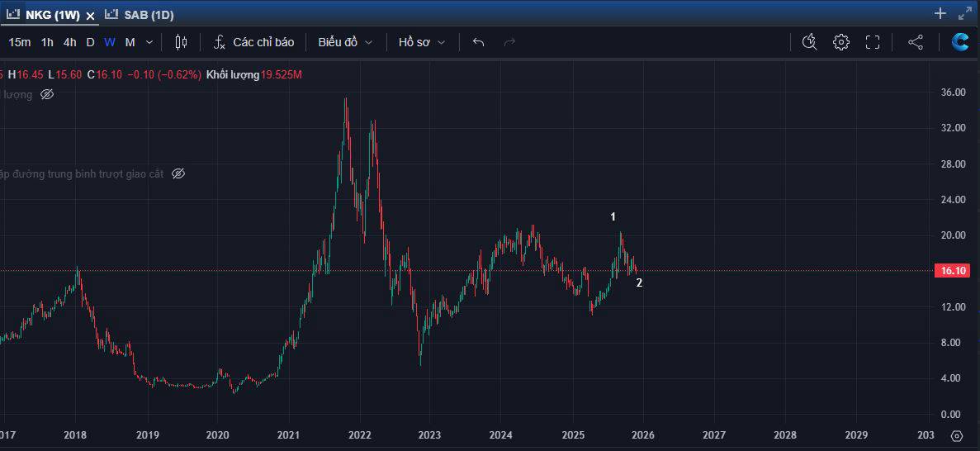Viewport: 980px width, 451px height.
Task: Open chart settings gear
Action: (x=840, y=42)
